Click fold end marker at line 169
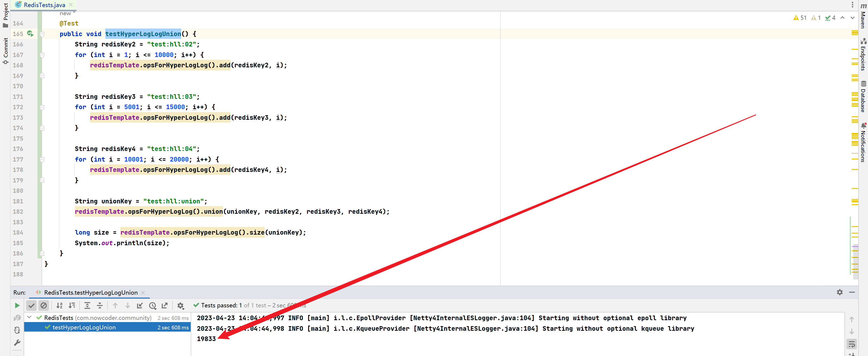This screenshot has width=868, height=356. [42, 75]
